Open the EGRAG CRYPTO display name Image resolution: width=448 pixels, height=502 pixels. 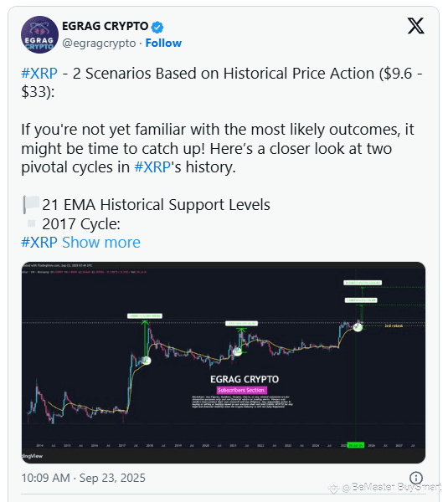tap(106, 26)
